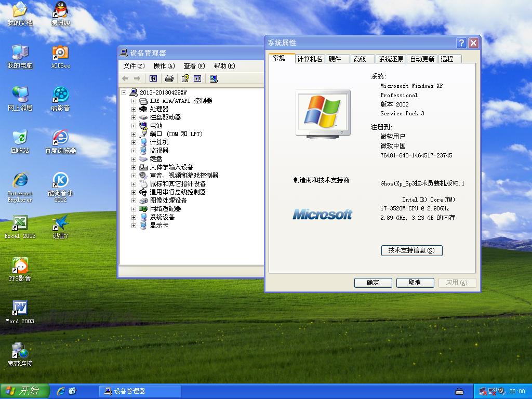Click the ? help button in 系统属性 title bar
Image resolution: width=532 pixels, height=399 pixels.
461,43
